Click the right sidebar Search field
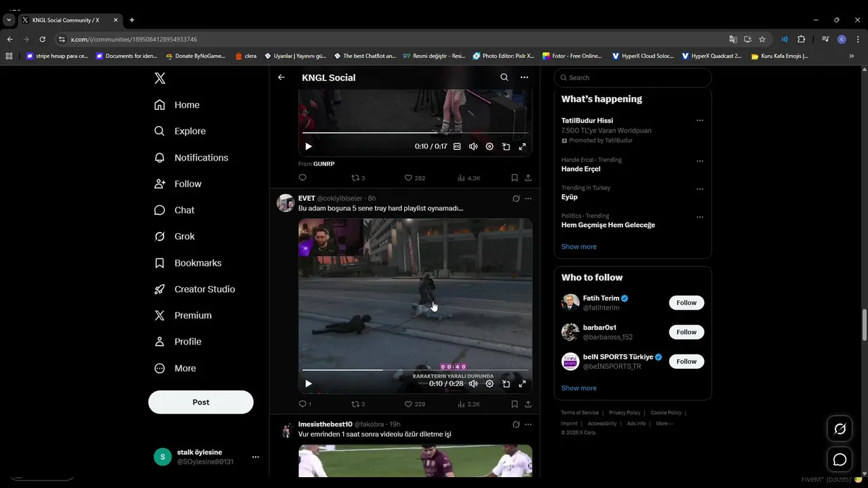This screenshot has width=868, height=488. tap(633, 77)
